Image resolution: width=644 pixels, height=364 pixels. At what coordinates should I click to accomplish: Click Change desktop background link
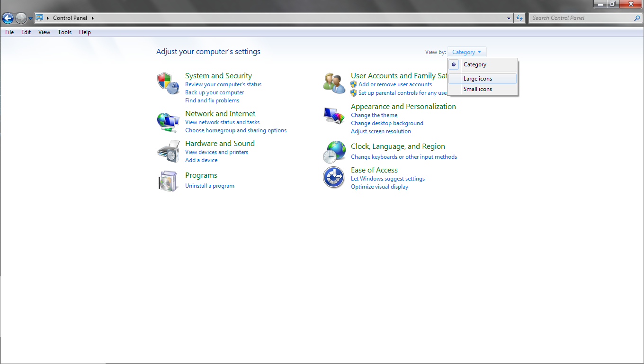click(x=387, y=123)
